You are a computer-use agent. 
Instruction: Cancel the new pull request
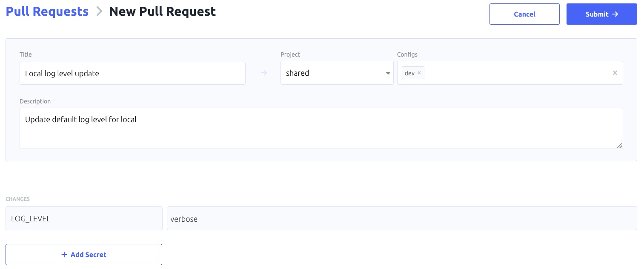click(x=524, y=14)
